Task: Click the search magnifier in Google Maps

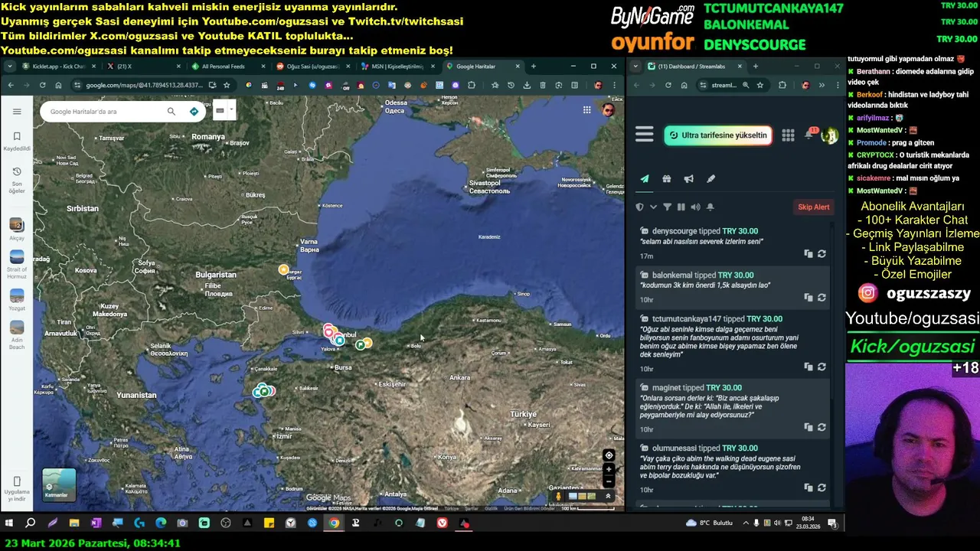Action: (171, 112)
